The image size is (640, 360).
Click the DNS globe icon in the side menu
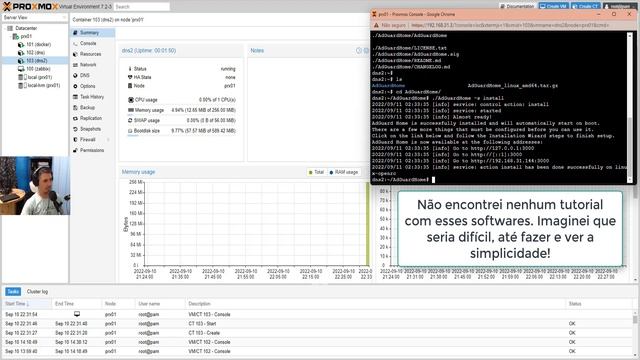point(75,76)
